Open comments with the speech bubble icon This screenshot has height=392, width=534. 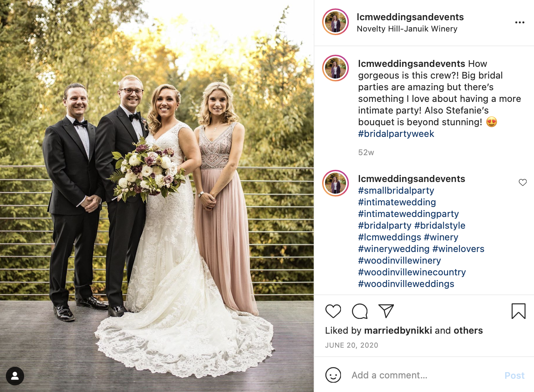pyautogui.click(x=360, y=311)
